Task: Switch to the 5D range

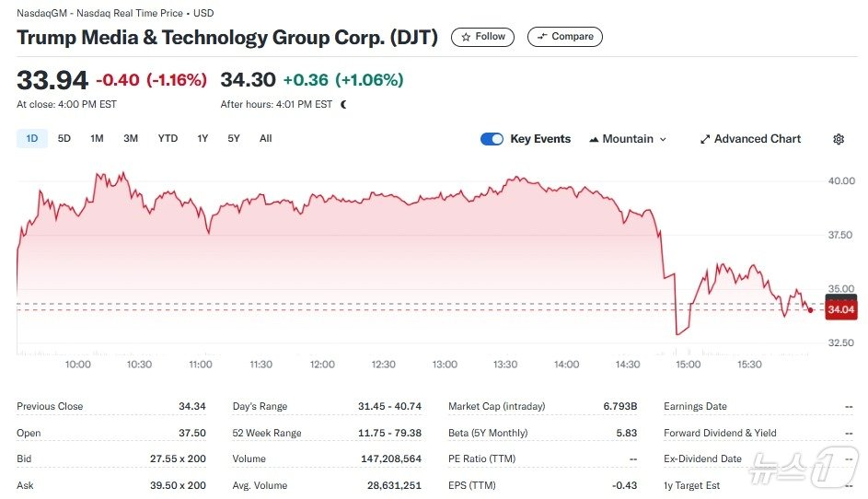Action: (x=64, y=139)
